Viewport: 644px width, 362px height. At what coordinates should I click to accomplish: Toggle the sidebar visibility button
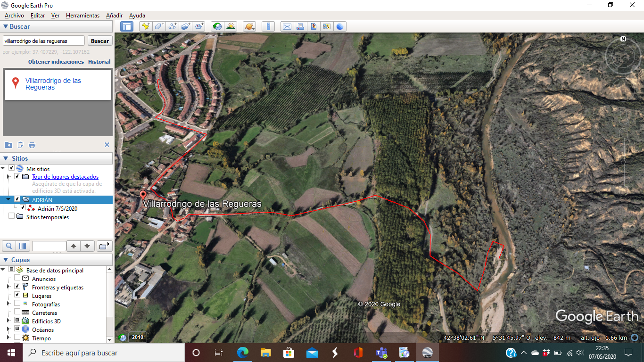click(x=127, y=26)
